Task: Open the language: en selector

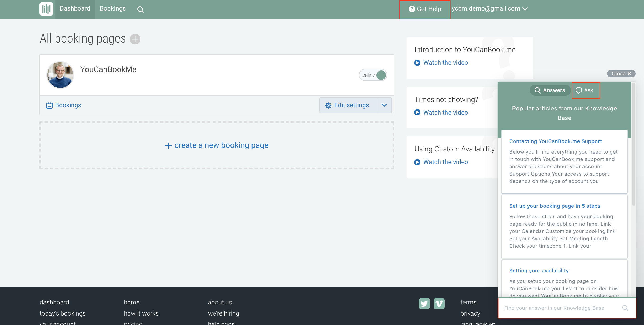Action: point(478,324)
